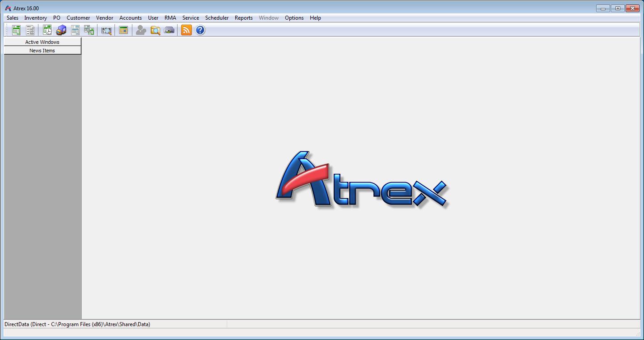Open the RMA menu
The image size is (644, 340).
[170, 17]
